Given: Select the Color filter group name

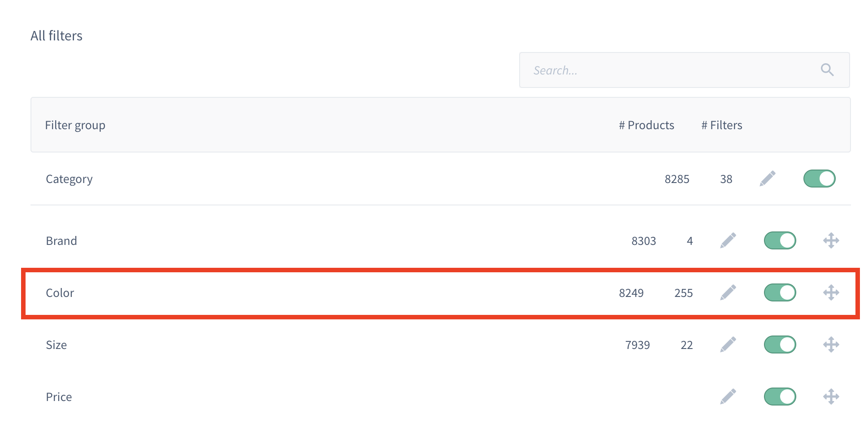Looking at the screenshot, I should click(60, 293).
